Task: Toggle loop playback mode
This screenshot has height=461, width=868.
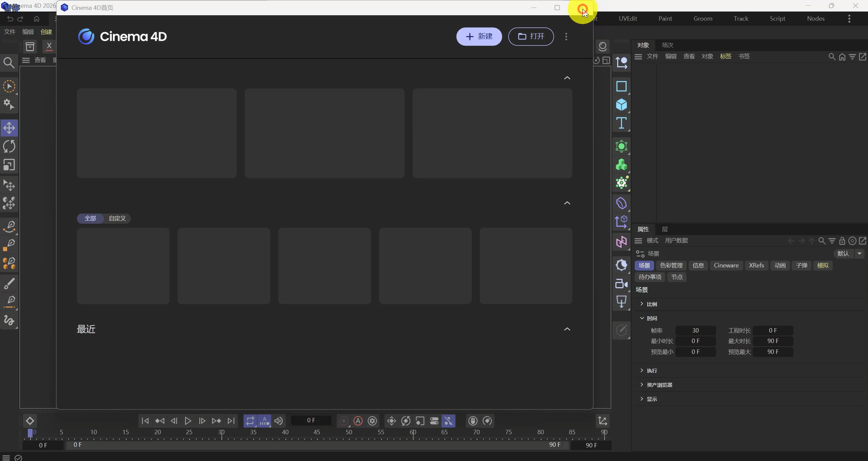Action: (x=250, y=421)
